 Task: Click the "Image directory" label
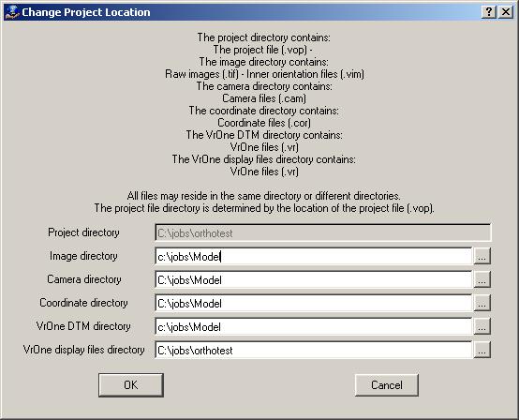pos(83,256)
